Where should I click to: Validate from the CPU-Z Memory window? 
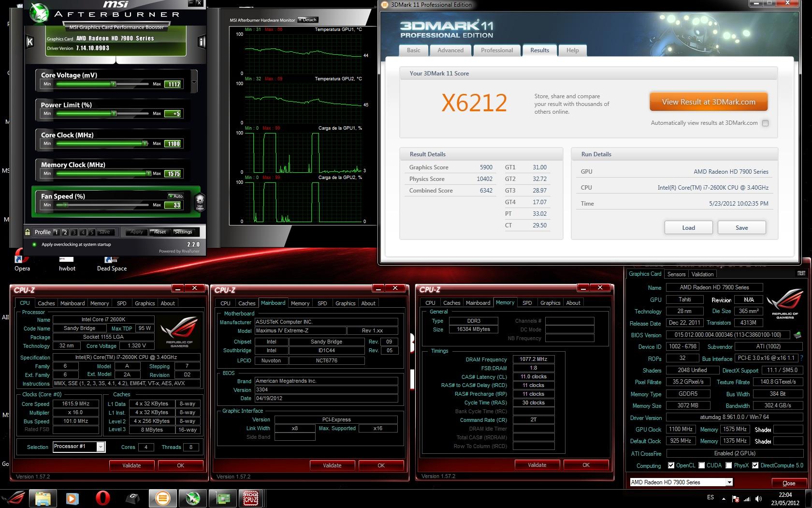[x=536, y=465]
